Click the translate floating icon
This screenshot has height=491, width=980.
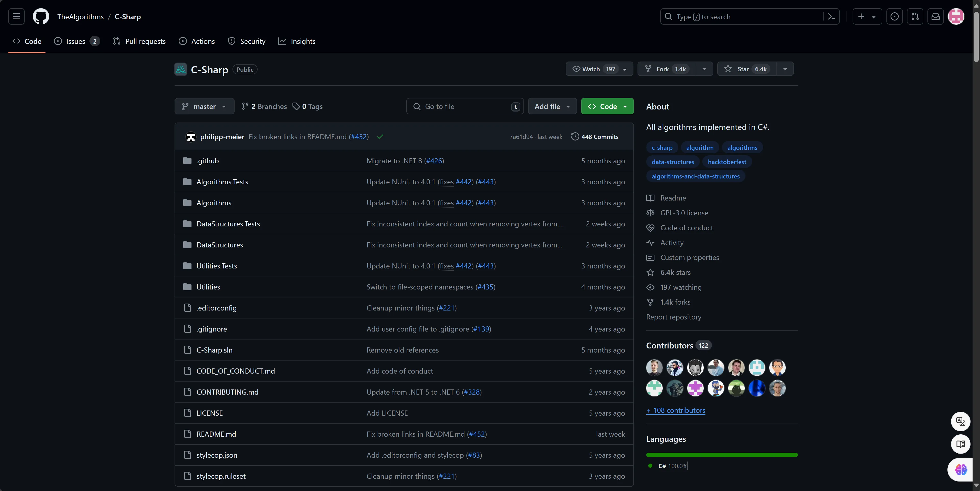(961, 421)
